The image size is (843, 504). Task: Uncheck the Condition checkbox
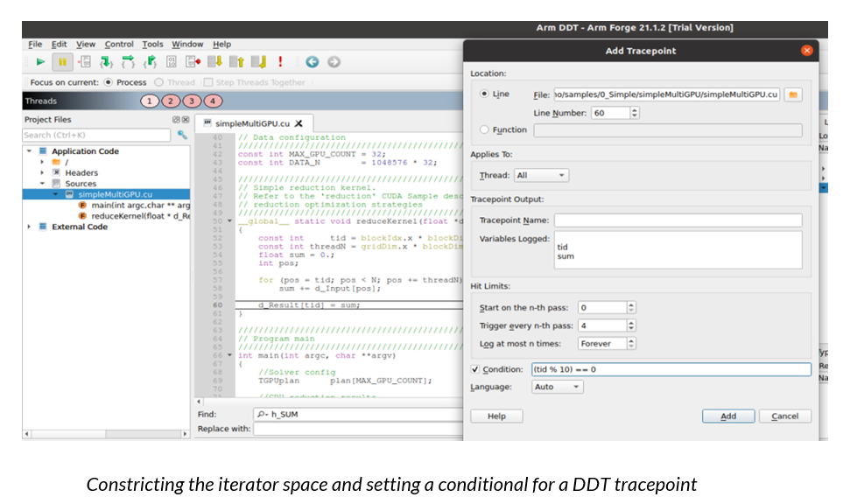click(475, 369)
